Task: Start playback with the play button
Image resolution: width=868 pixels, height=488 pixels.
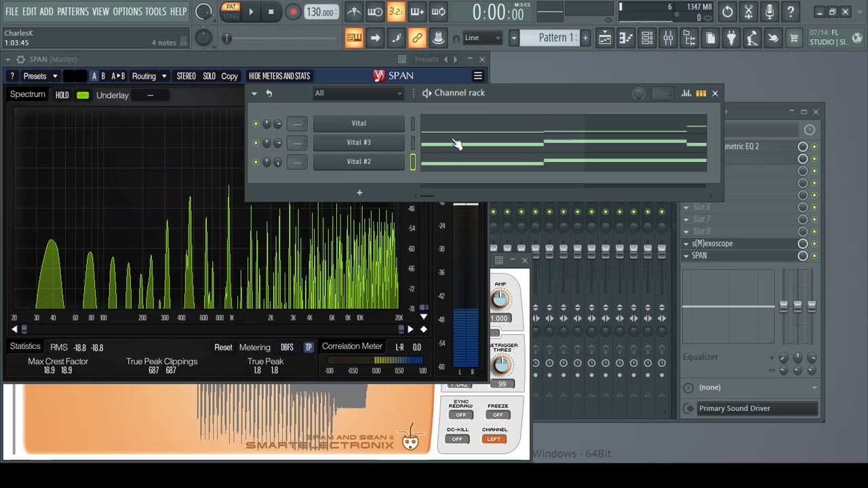Action: pos(251,12)
